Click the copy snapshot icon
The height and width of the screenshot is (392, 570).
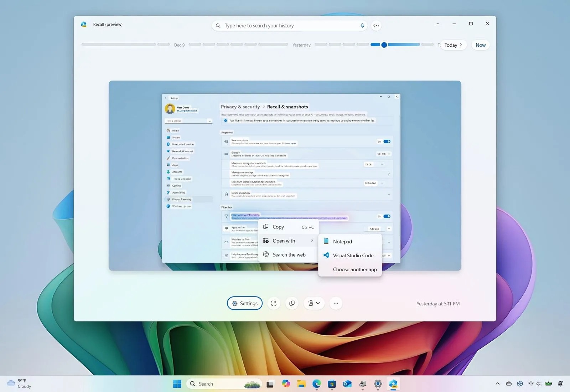292,303
